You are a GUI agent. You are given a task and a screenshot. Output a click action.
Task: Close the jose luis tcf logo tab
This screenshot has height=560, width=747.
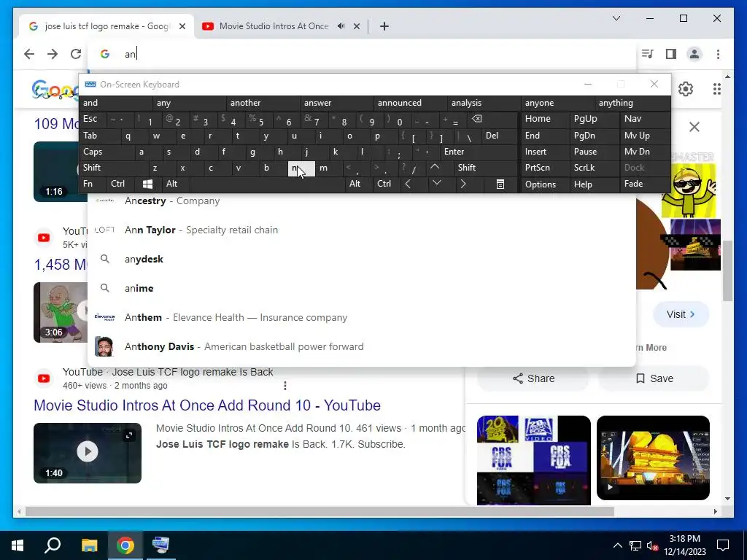[x=182, y=26]
